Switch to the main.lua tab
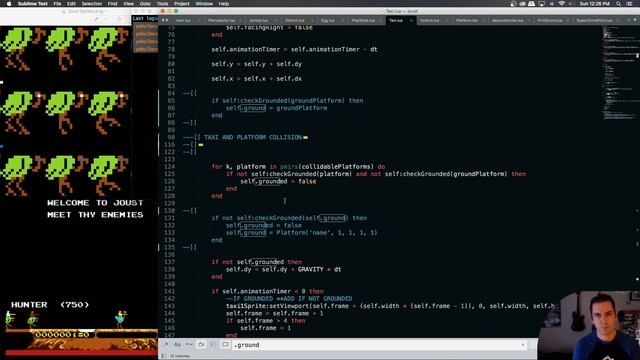 tap(183, 20)
